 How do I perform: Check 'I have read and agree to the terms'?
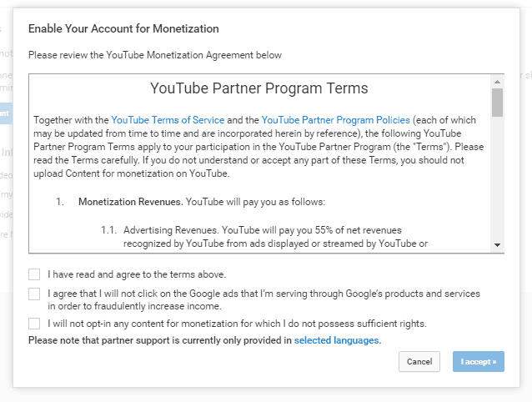[x=34, y=274]
